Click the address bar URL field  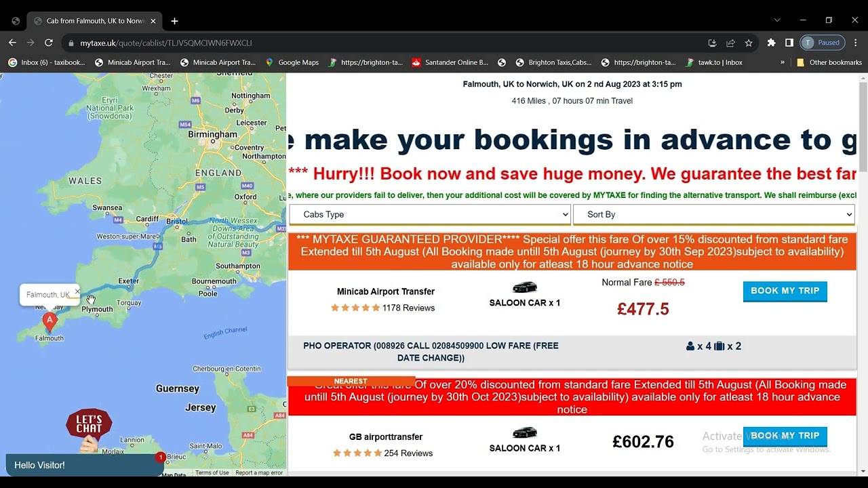387,43
